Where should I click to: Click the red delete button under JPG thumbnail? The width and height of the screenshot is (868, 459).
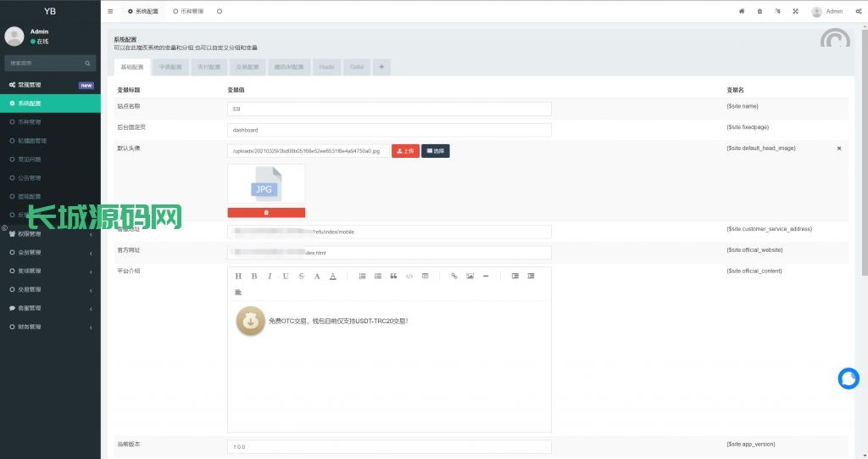click(x=266, y=212)
